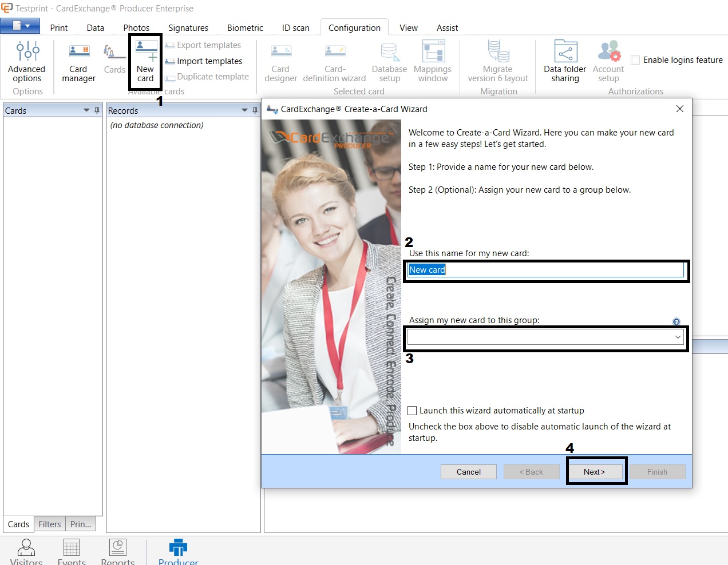
Task: Click the new card name field
Action: point(546,270)
